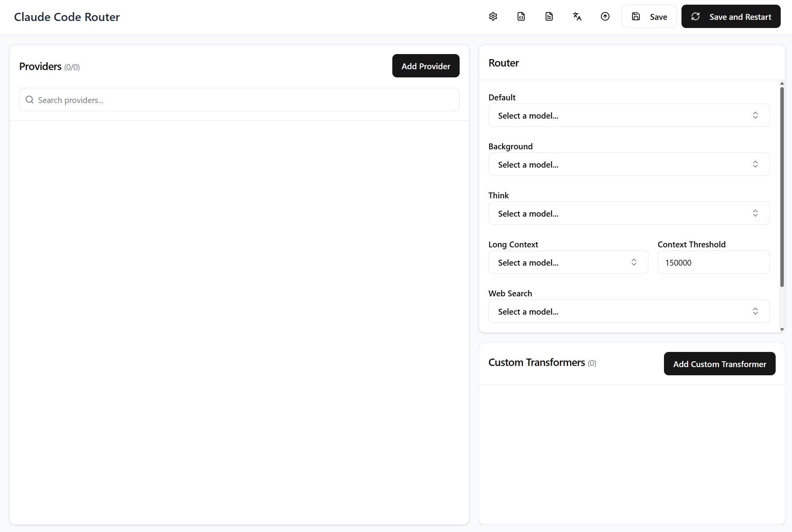Expand the Long Context model selector
792x532 pixels.
point(568,262)
